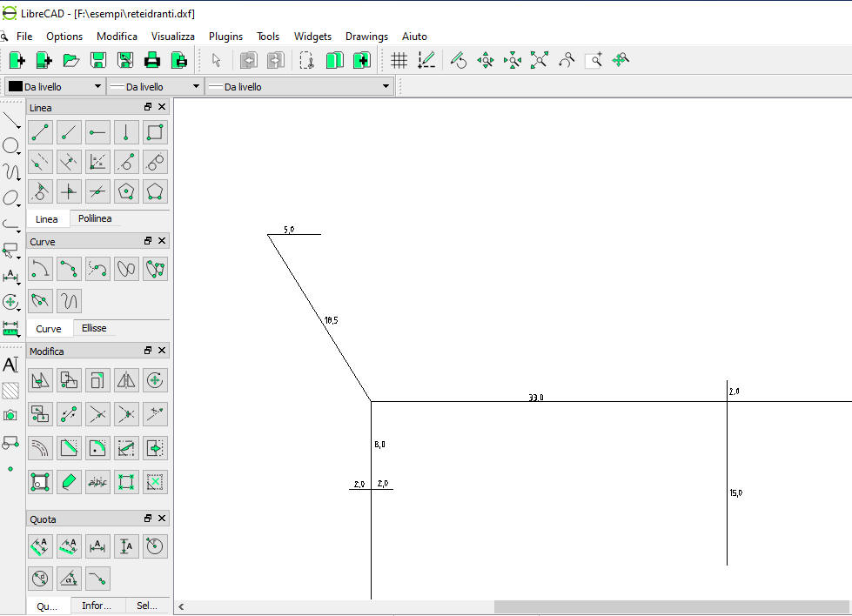
Task: Open the Widgets menu
Action: (312, 37)
